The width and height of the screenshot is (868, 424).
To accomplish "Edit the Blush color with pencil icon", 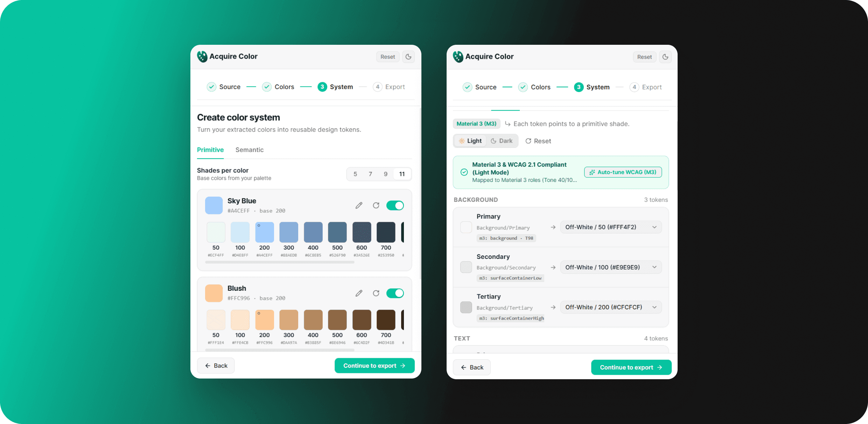I will (x=359, y=293).
